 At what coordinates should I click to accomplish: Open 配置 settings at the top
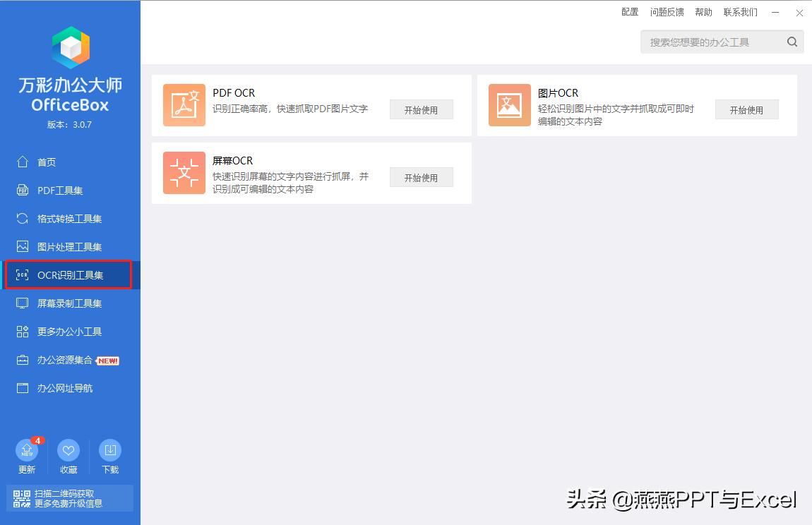coord(629,12)
